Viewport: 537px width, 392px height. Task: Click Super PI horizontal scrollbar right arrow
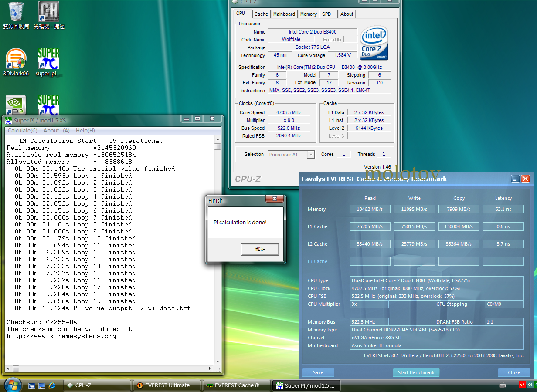click(211, 369)
